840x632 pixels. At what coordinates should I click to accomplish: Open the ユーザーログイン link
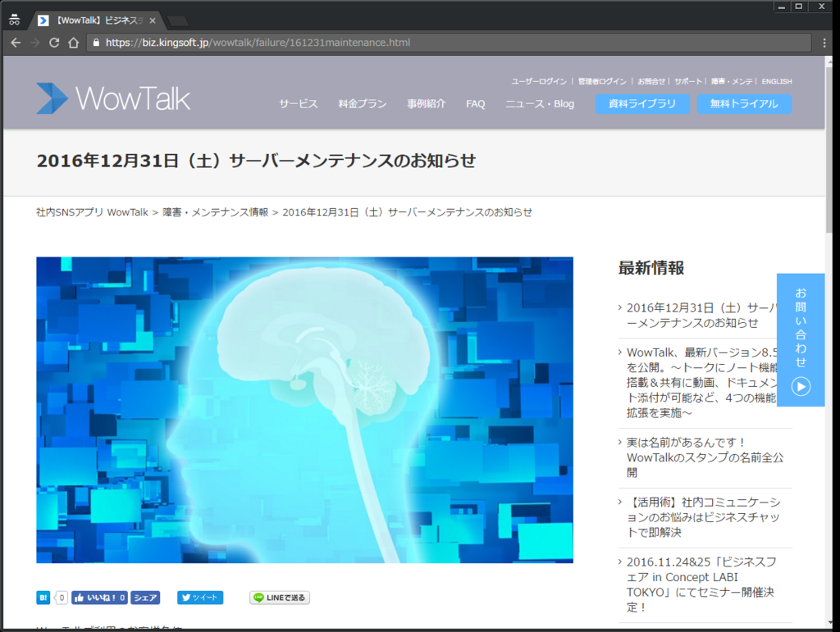tap(539, 81)
